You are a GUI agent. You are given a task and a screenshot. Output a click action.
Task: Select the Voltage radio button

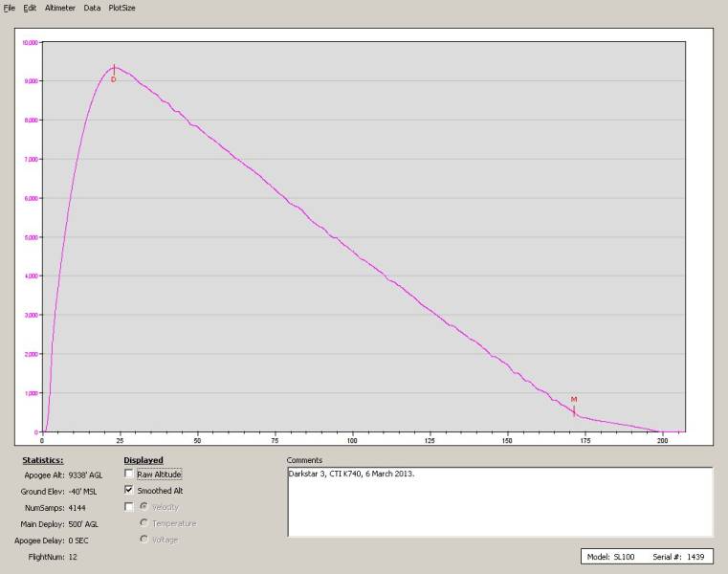(x=144, y=540)
